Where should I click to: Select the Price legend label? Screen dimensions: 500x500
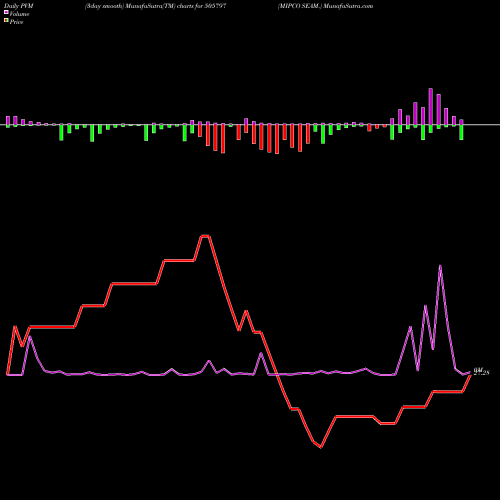click(16, 22)
